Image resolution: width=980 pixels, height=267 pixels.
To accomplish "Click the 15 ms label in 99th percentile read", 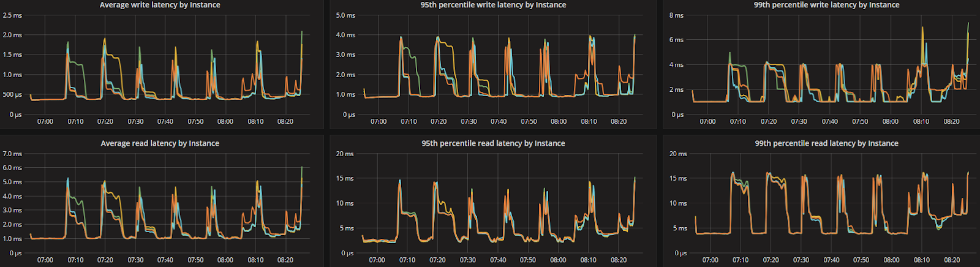I will point(678,178).
